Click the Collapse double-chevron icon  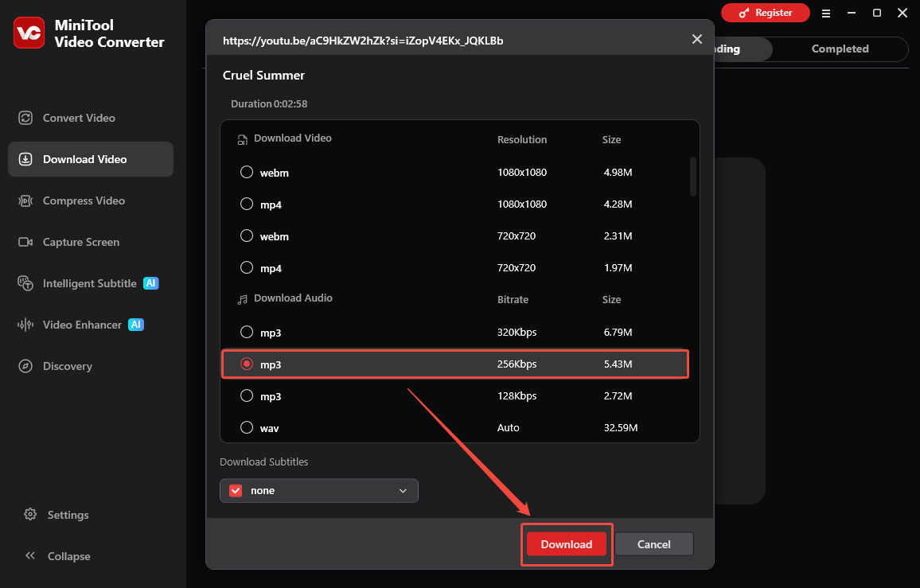(x=30, y=555)
